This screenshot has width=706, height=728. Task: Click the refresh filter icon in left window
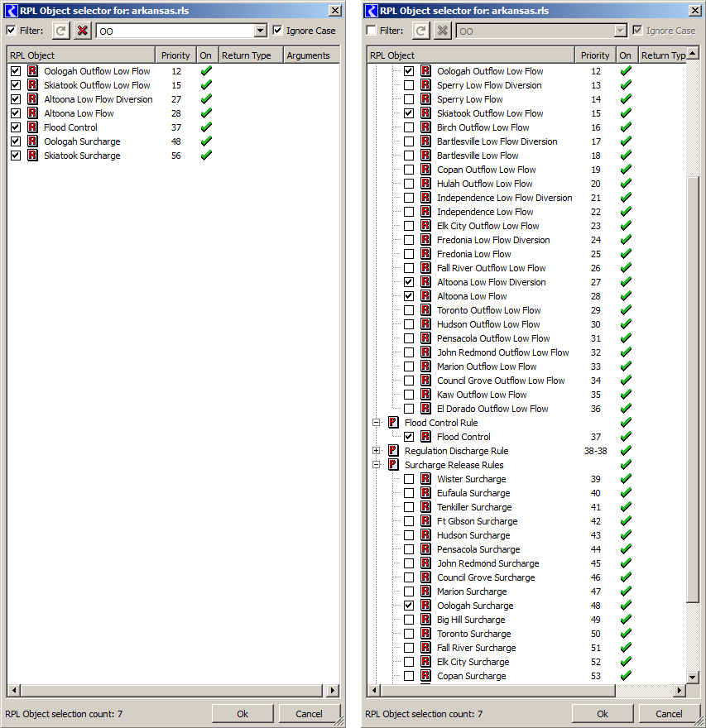tap(61, 31)
